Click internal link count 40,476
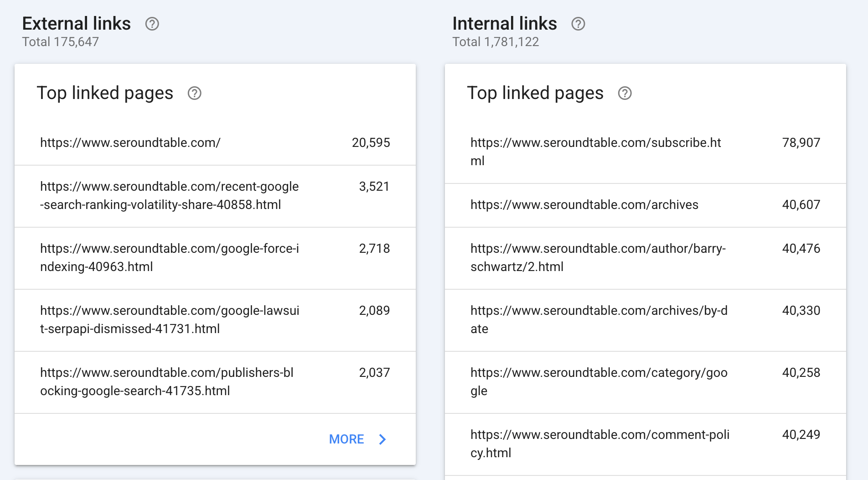 tap(801, 249)
